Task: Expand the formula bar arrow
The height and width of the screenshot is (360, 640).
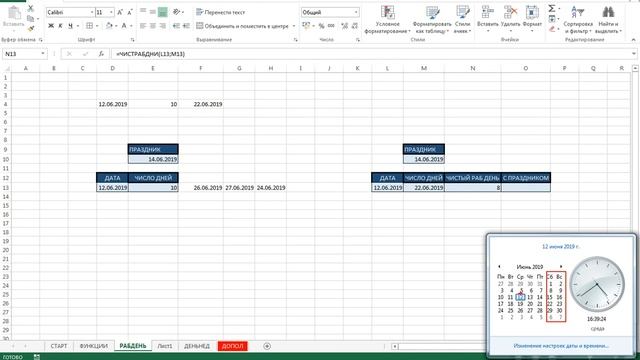Action: click(x=633, y=54)
